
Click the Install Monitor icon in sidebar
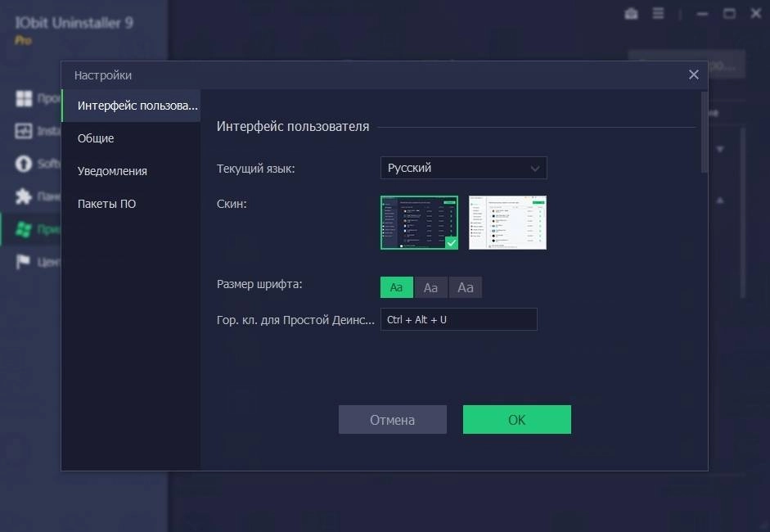tap(24, 131)
